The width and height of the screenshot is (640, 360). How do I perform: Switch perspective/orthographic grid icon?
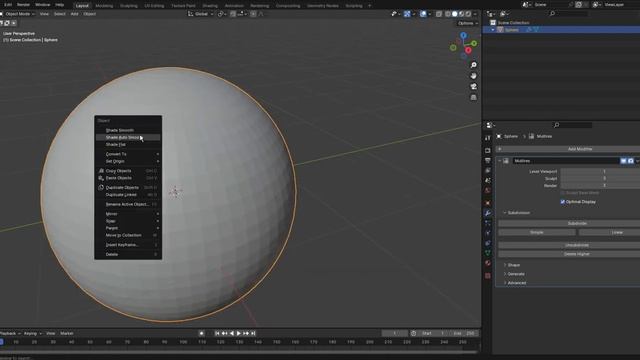pyautogui.click(x=473, y=98)
